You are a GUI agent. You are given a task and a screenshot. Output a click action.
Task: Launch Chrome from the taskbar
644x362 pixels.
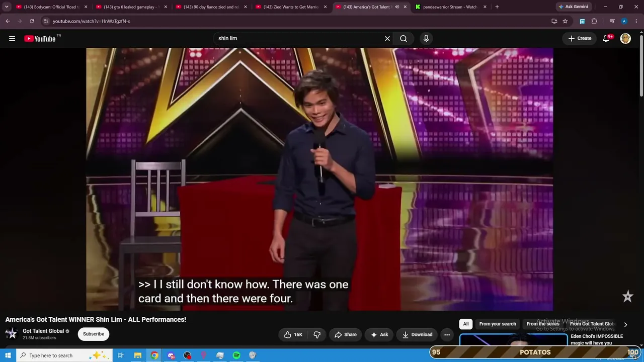pos(154,355)
